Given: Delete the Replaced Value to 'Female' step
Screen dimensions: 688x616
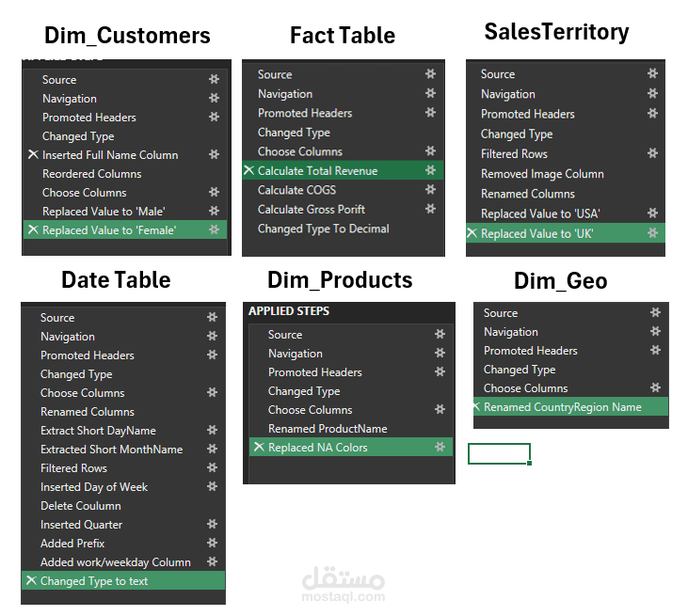Looking at the screenshot, I should [x=33, y=229].
